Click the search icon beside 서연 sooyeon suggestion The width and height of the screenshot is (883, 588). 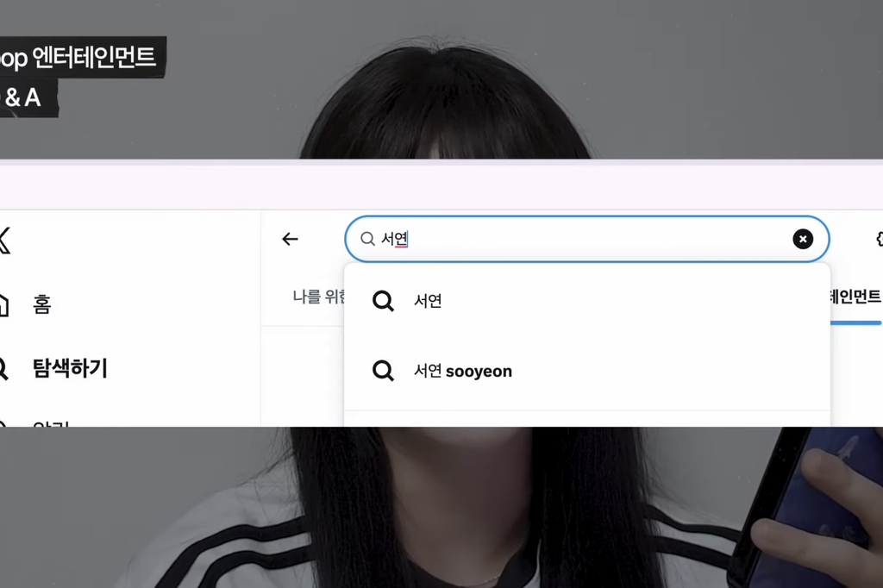point(383,371)
